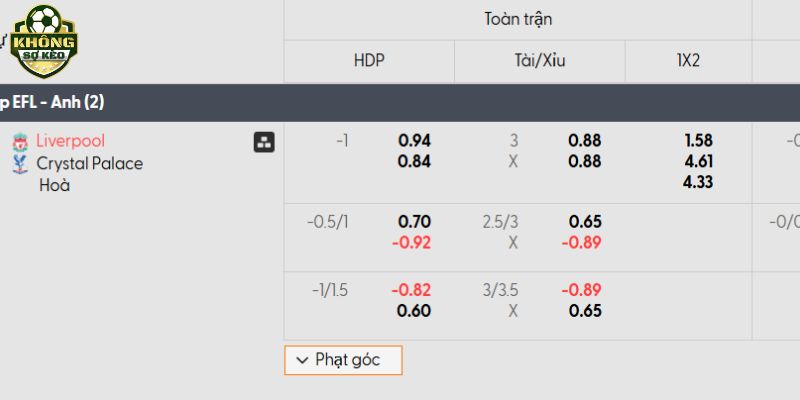
Task: Pick HDP -1 Liverpool odds 0.94
Action: coord(414,141)
